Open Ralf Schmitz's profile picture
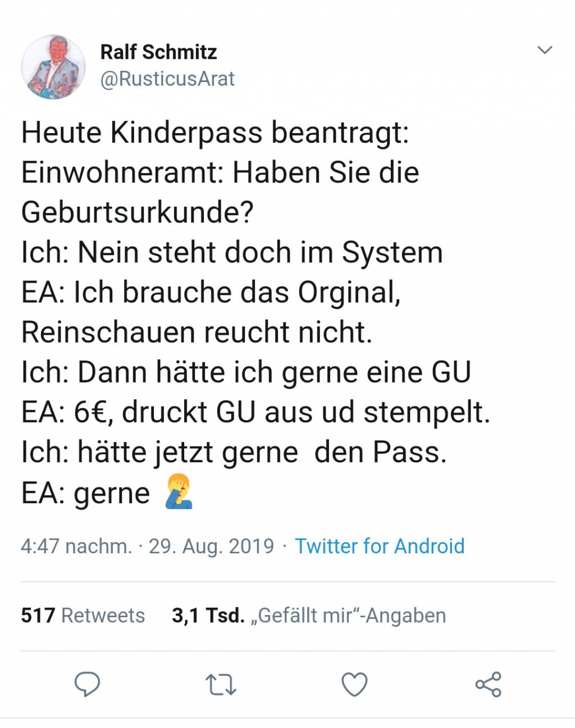The height and width of the screenshot is (728, 575). (x=53, y=67)
